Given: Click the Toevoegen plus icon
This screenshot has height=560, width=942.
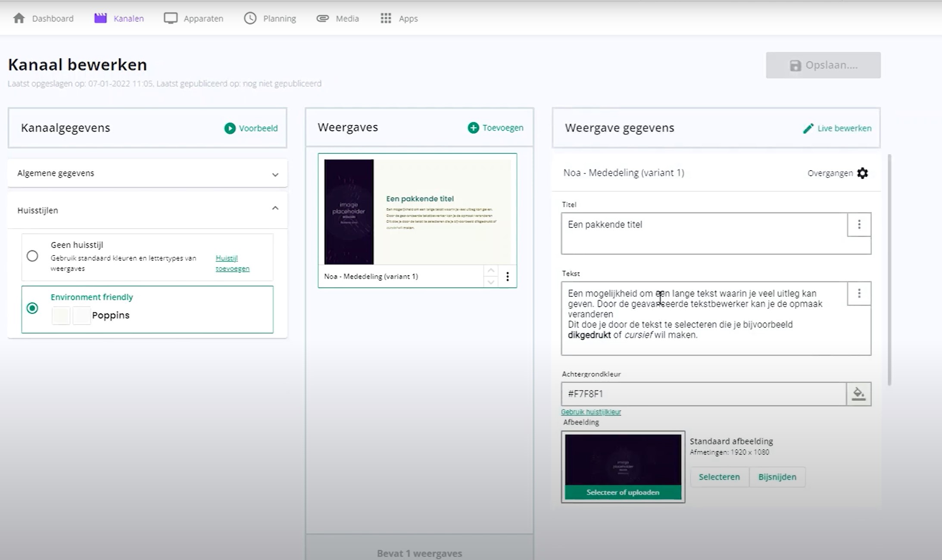Looking at the screenshot, I should coord(473,128).
